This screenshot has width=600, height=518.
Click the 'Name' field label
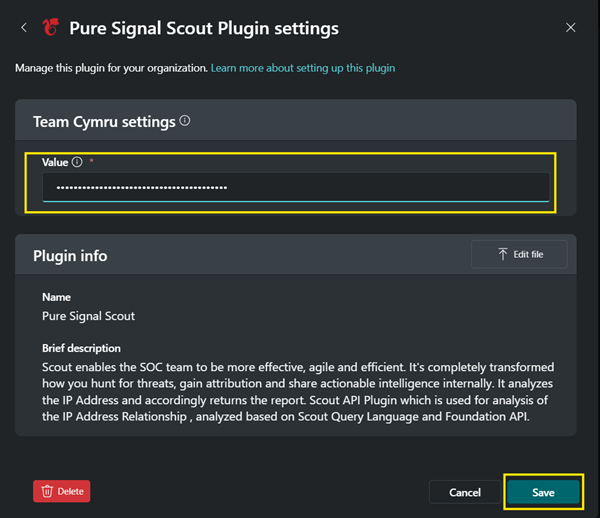pyautogui.click(x=56, y=297)
